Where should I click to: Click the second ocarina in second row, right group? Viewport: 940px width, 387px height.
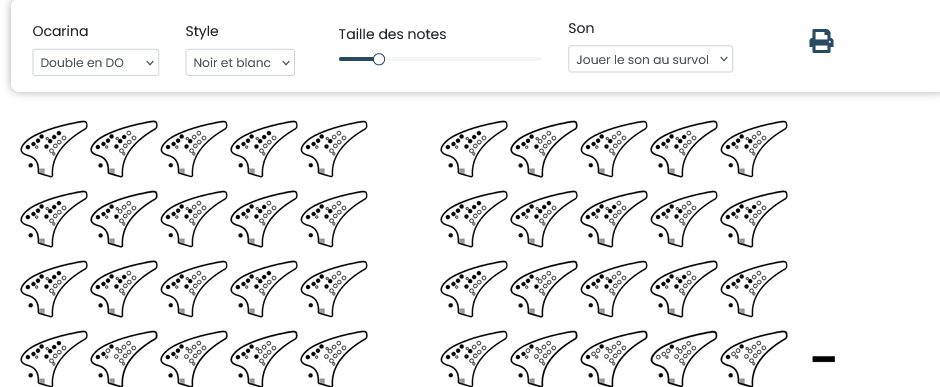(x=544, y=219)
